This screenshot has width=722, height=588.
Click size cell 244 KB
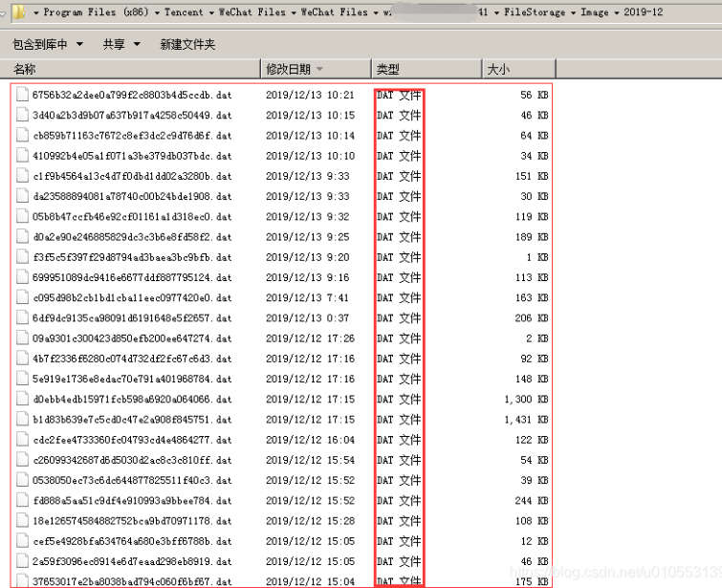tap(532, 500)
